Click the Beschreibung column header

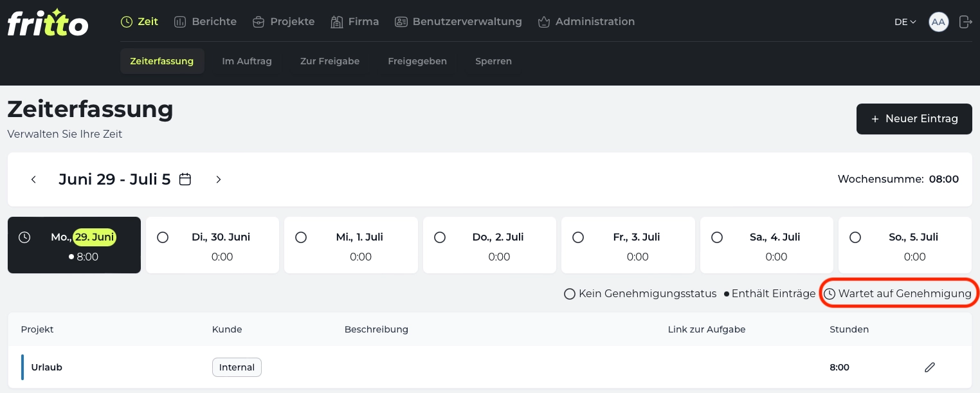click(x=376, y=329)
